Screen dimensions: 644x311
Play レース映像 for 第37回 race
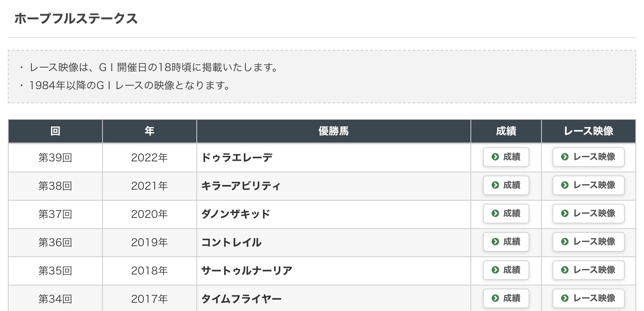pos(588,214)
